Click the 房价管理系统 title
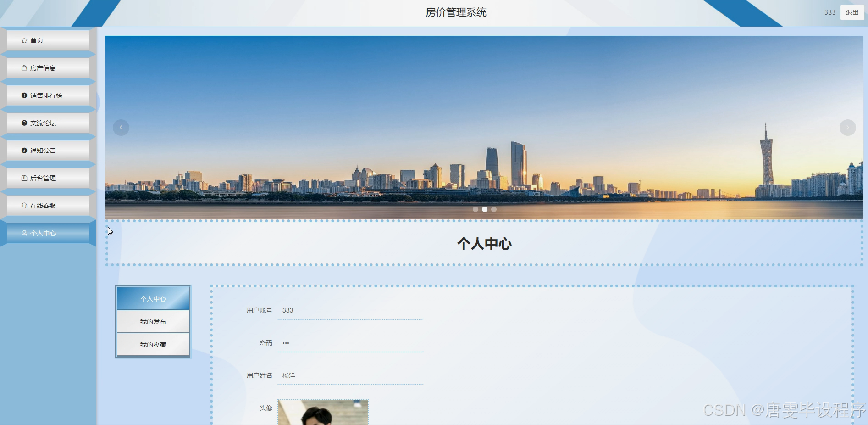Screen dimensions: 868x425 [456, 12]
